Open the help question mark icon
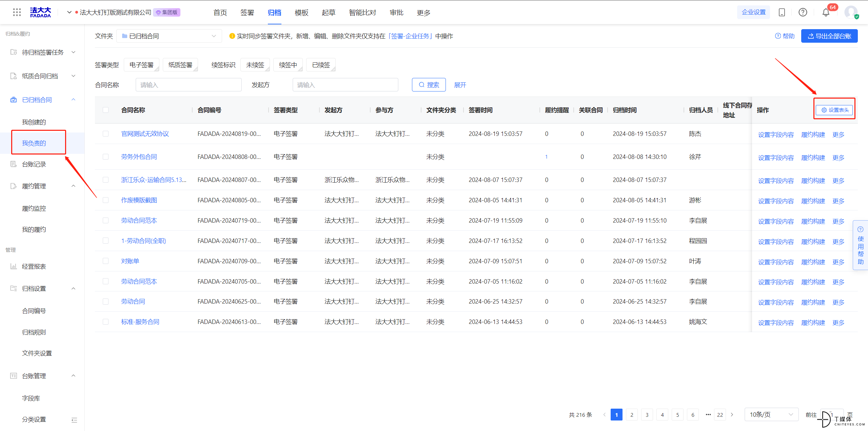Image resolution: width=868 pixels, height=431 pixels. coord(803,13)
